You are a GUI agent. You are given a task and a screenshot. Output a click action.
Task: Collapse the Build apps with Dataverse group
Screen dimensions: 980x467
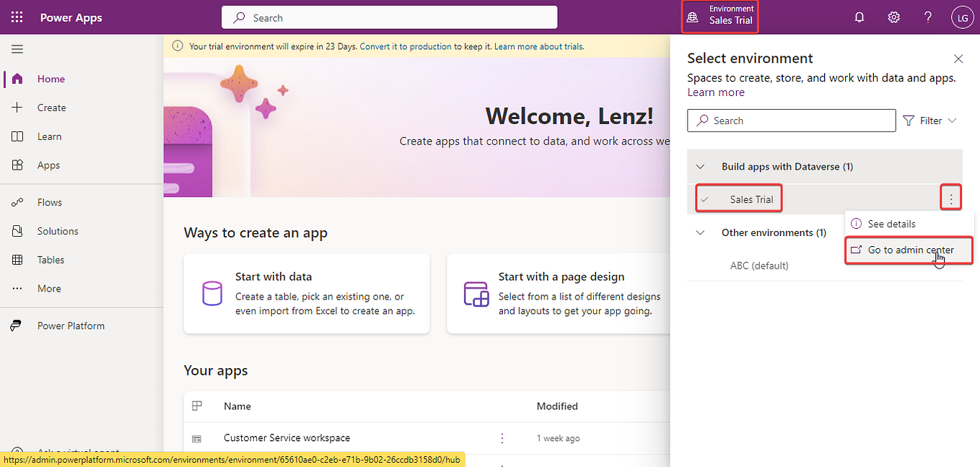pos(699,166)
